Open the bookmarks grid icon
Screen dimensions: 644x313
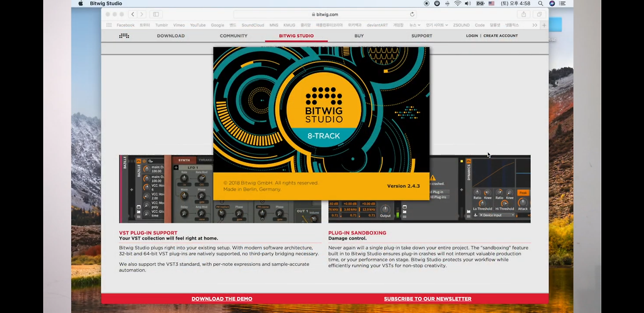coord(109,25)
